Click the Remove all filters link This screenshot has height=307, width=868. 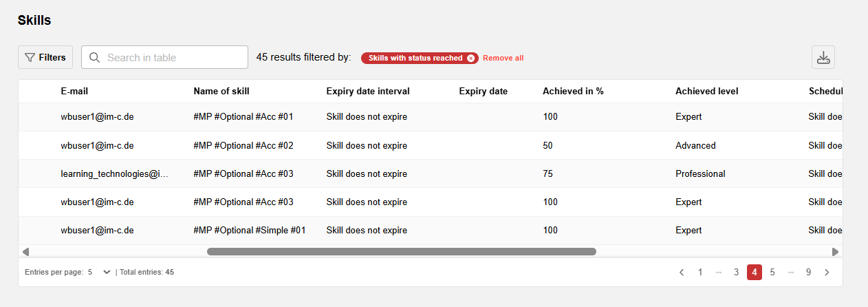pos(503,58)
